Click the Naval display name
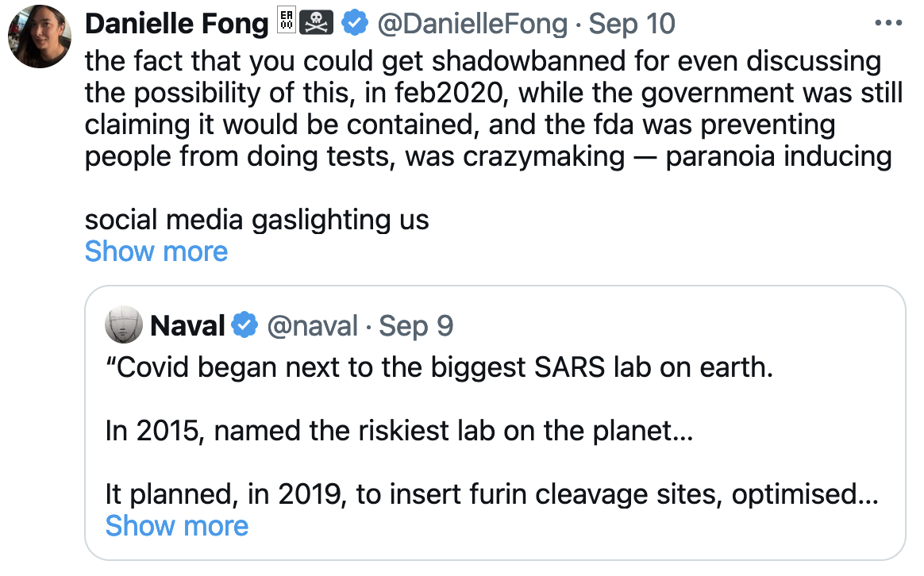The image size is (924, 576). point(187,325)
